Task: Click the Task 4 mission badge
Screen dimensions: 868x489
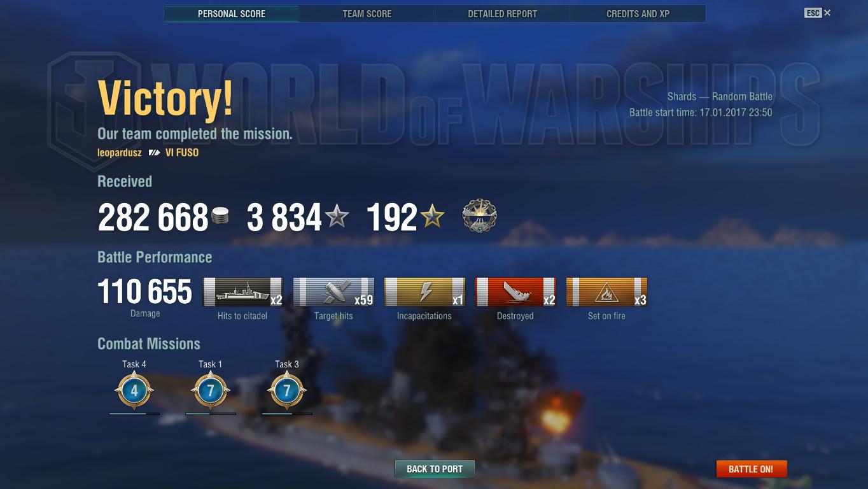Action: point(134,390)
